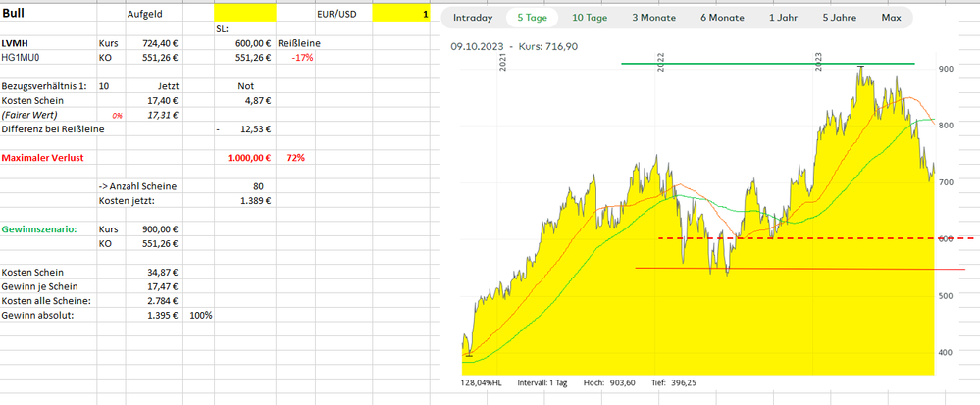Click the Max time range tab
980x405 pixels.
pyautogui.click(x=891, y=18)
